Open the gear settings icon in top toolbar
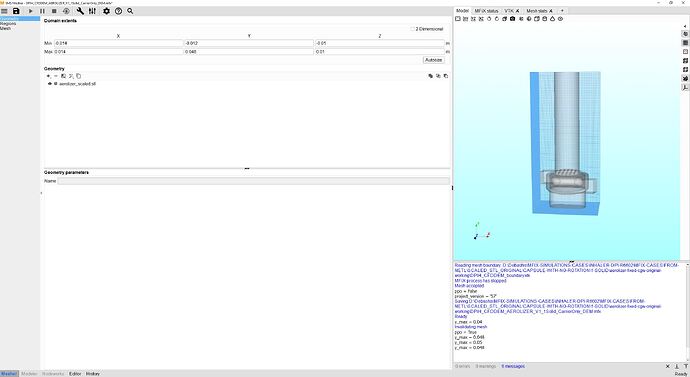Viewport: 690px width, 377px height. (x=106, y=11)
